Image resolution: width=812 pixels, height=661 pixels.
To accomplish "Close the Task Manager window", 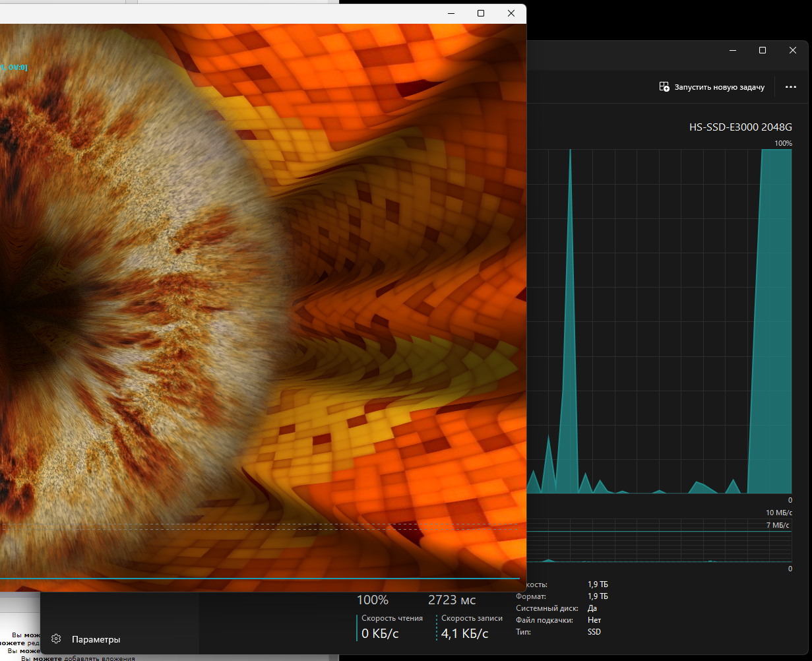I will tap(793, 50).
